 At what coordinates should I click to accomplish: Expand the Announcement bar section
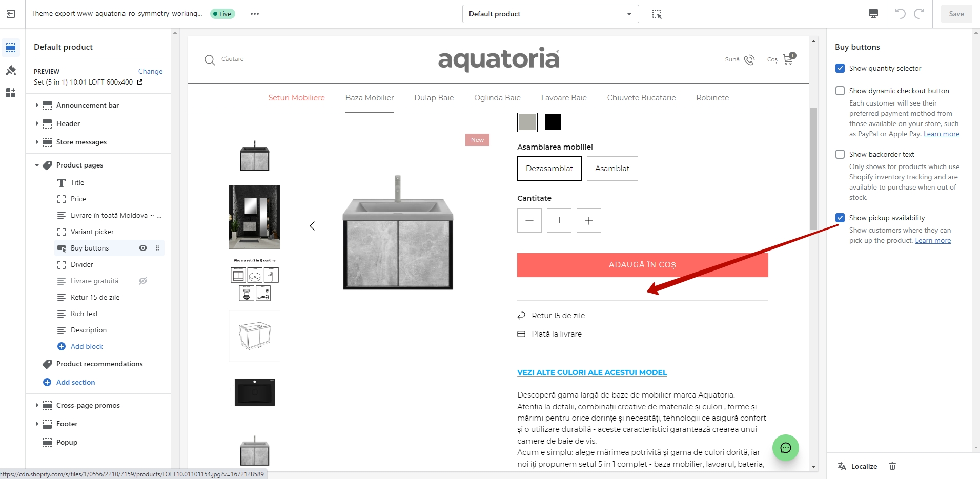(37, 105)
